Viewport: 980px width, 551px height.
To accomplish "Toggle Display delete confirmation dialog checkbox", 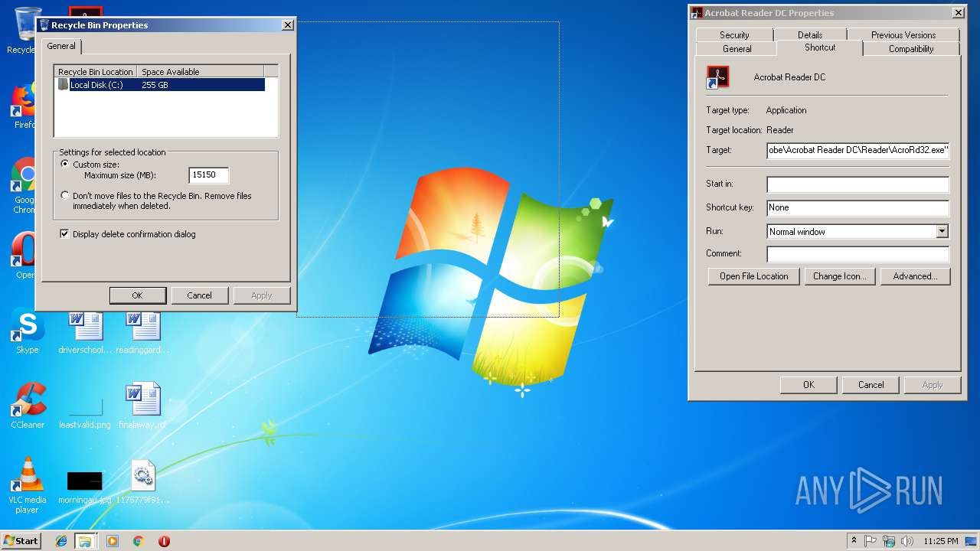I will (x=65, y=234).
